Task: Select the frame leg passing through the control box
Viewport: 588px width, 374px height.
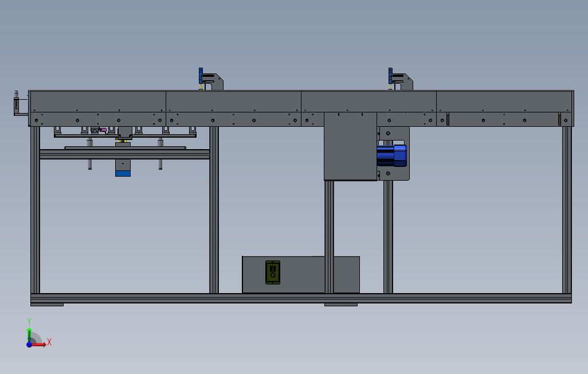Action: tap(329, 237)
